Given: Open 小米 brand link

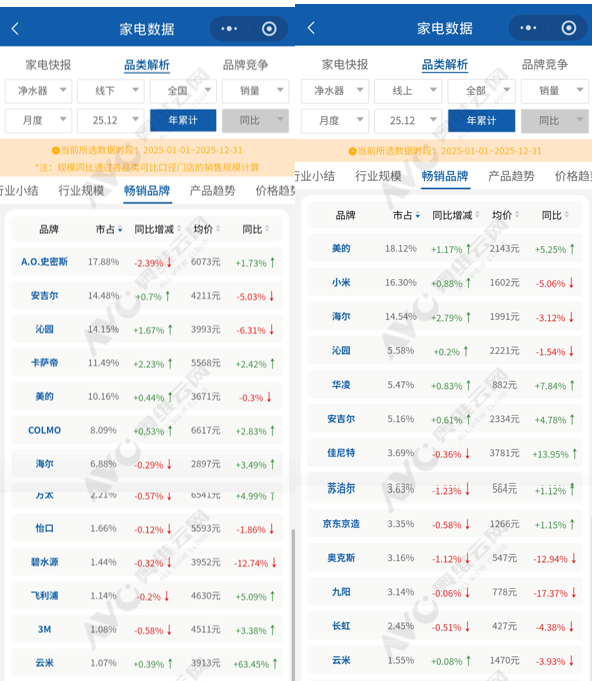Looking at the screenshot, I should pos(341,282).
